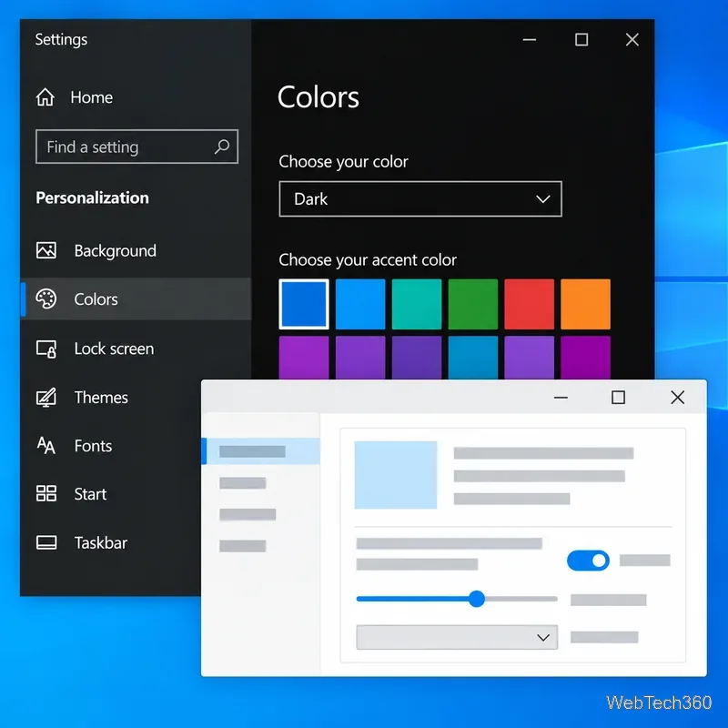Click the Themes brush icon
The height and width of the screenshot is (728, 728).
(46, 398)
